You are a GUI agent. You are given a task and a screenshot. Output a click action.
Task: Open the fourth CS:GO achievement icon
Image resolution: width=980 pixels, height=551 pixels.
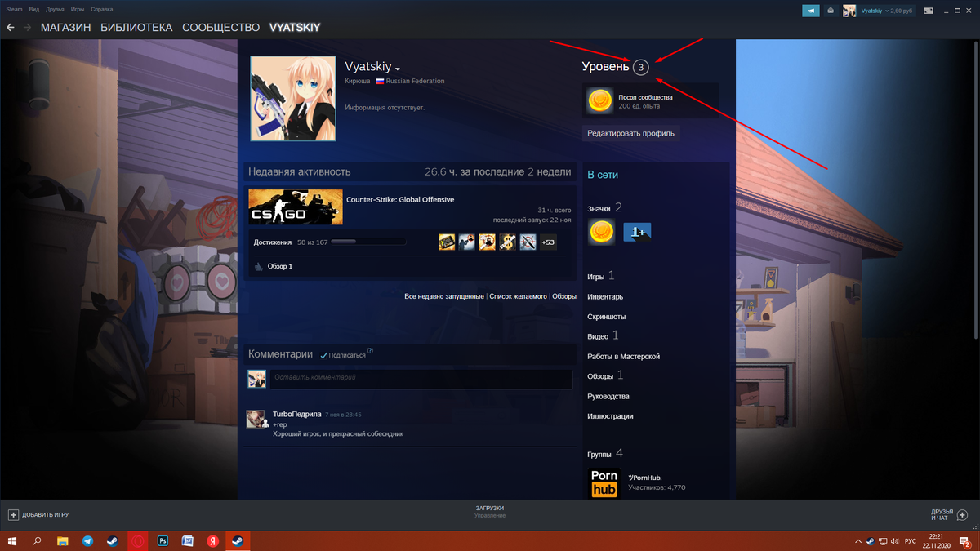tap(508, 242)
